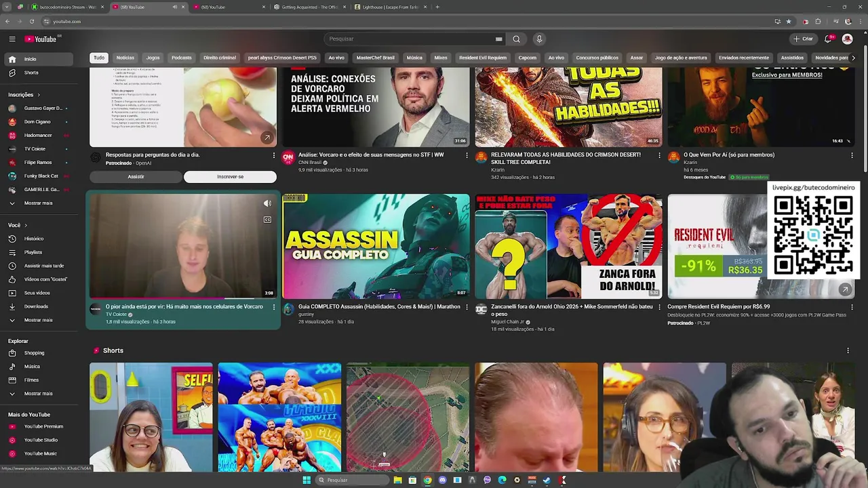
Task: Open Compre Resident Evil Requiem ad title
Action: coord(718,307)
